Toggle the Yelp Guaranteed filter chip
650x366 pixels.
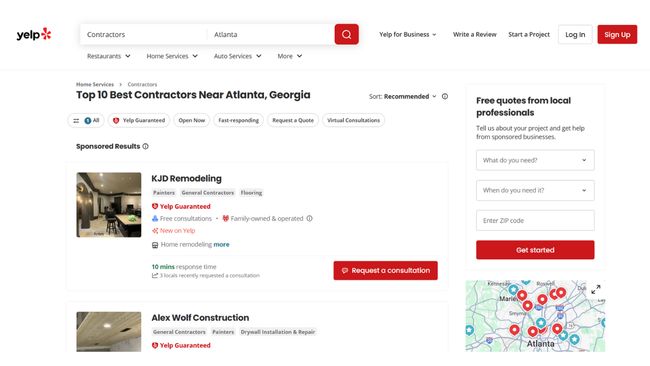[x=139, y=121]
